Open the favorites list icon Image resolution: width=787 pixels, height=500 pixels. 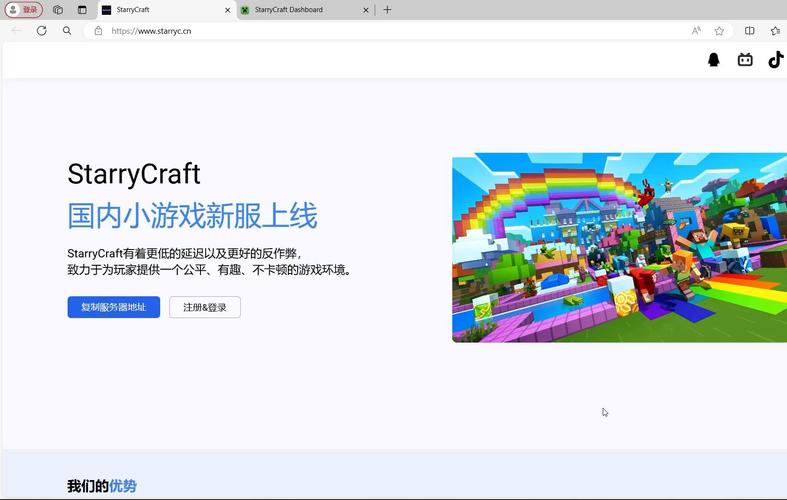pos(775,31)
